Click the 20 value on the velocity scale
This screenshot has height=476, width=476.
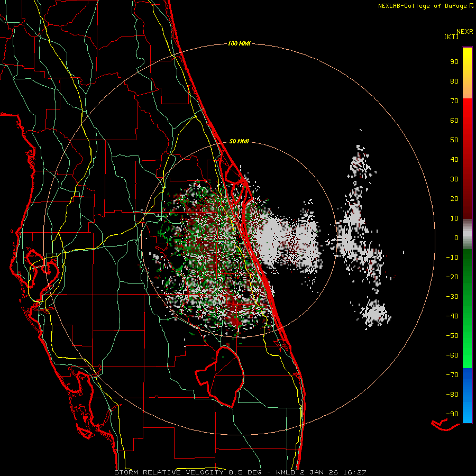coord(454,198)
